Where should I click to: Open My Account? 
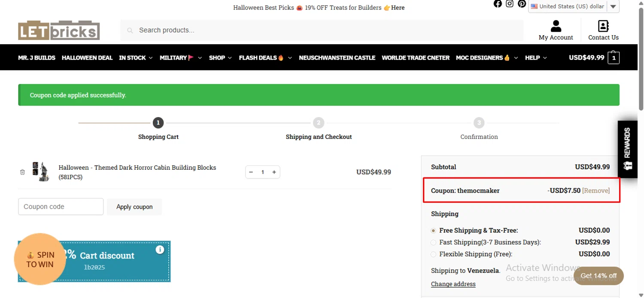pyautogui.click(x=556, y=30)
